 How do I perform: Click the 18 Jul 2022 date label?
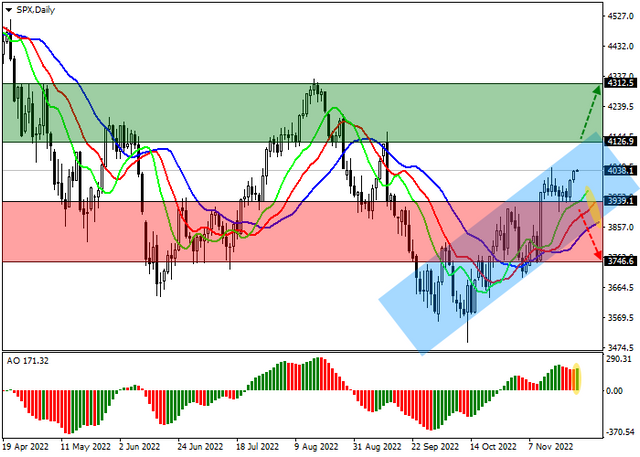coord(258,447)
